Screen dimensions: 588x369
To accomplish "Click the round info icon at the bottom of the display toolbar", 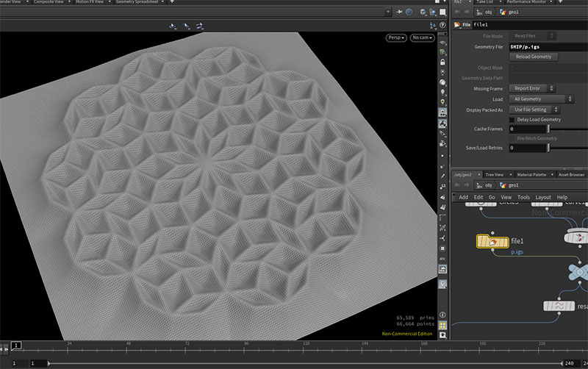I will [x=443, y=315].
